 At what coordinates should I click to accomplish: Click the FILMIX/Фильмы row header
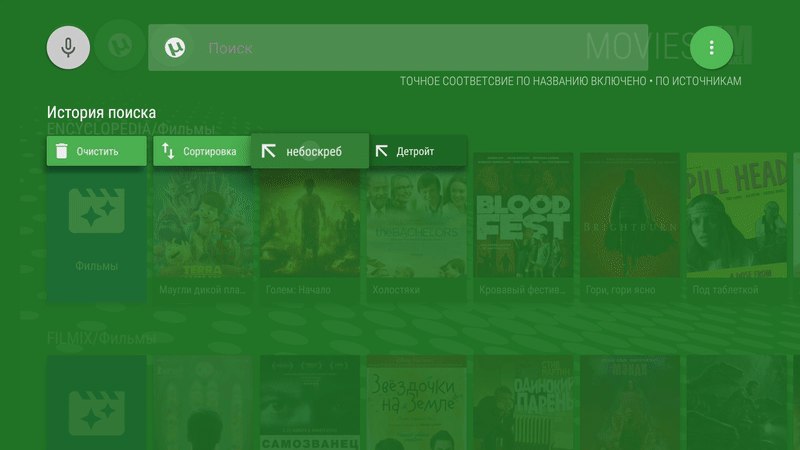coord(101,338)
